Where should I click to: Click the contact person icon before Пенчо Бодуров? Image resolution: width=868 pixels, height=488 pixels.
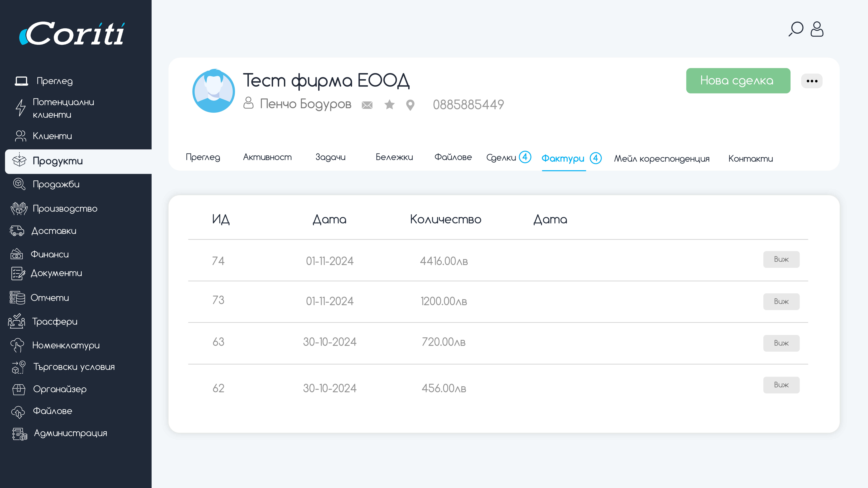click(x=248, y=103)
